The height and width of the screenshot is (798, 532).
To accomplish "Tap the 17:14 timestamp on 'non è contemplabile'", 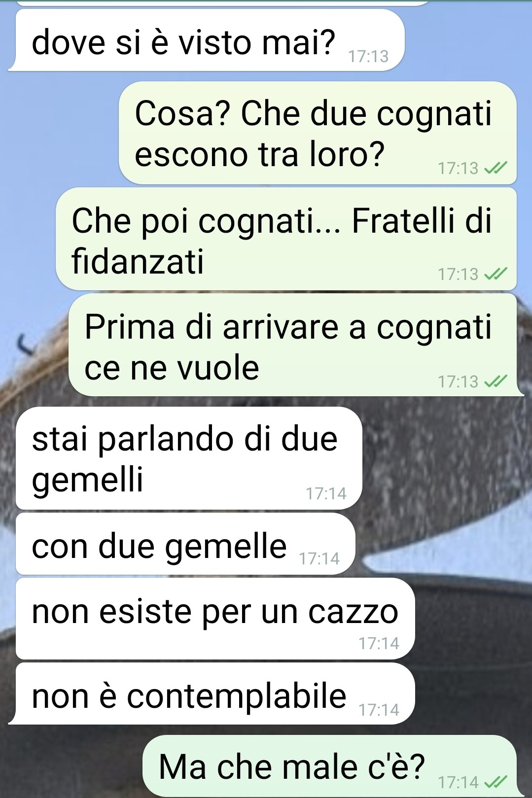I will click(x=379, y=710).
